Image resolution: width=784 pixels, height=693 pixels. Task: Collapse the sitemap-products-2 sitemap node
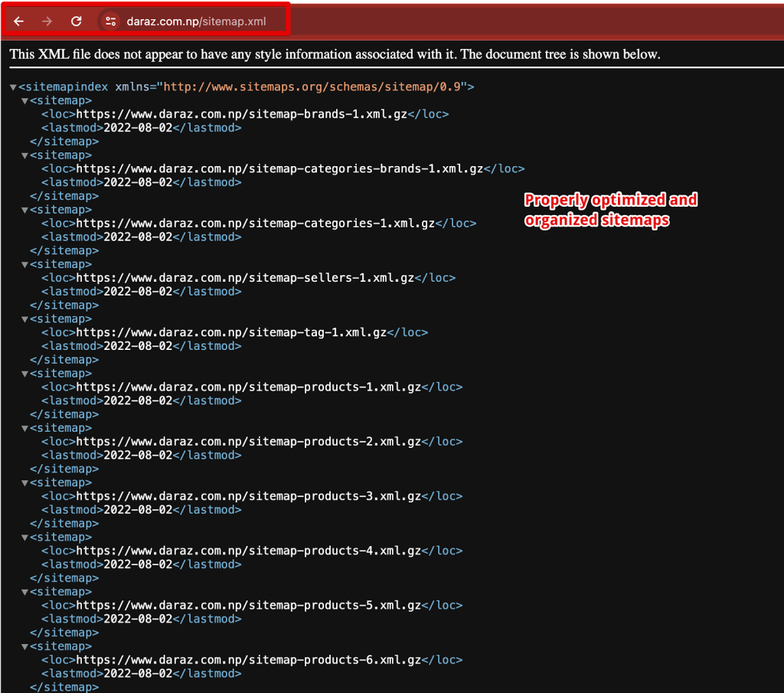click(24, 429)
